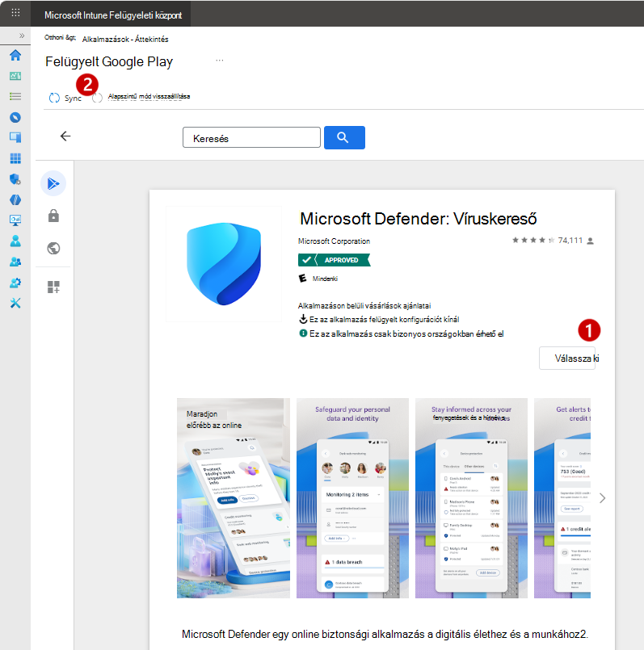The image size is (644, 650).
Task: Click Microsoft Intune Felügyeleti központ title
Action: [113, 15]
